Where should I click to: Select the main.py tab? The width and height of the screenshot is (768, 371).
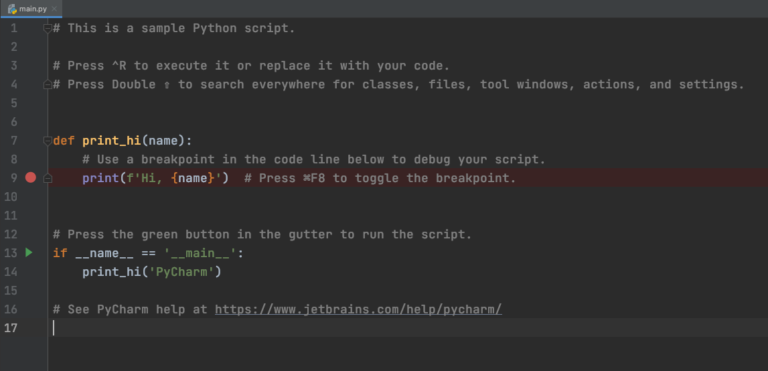tap(31, 9)
